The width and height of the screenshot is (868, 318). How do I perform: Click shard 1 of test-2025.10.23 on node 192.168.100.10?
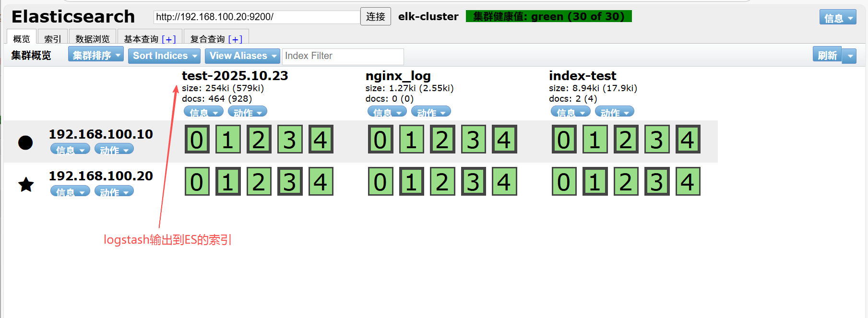[x=228, y=139]
